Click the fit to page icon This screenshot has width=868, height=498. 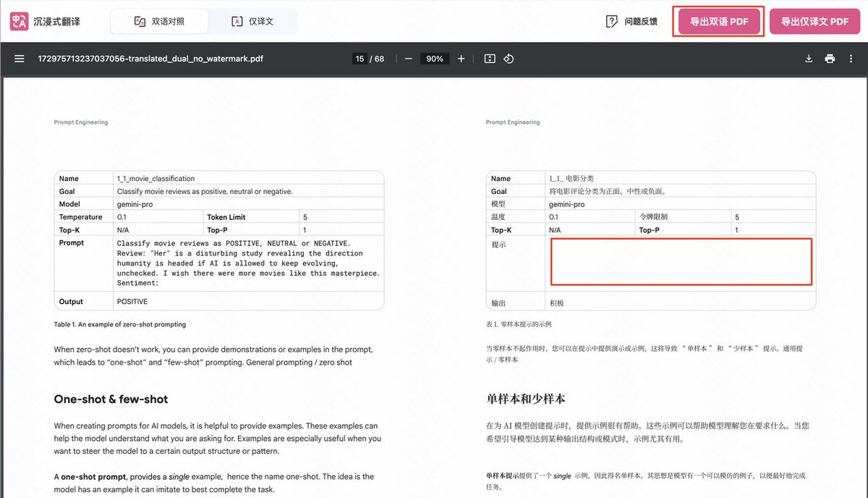(490, 59)
